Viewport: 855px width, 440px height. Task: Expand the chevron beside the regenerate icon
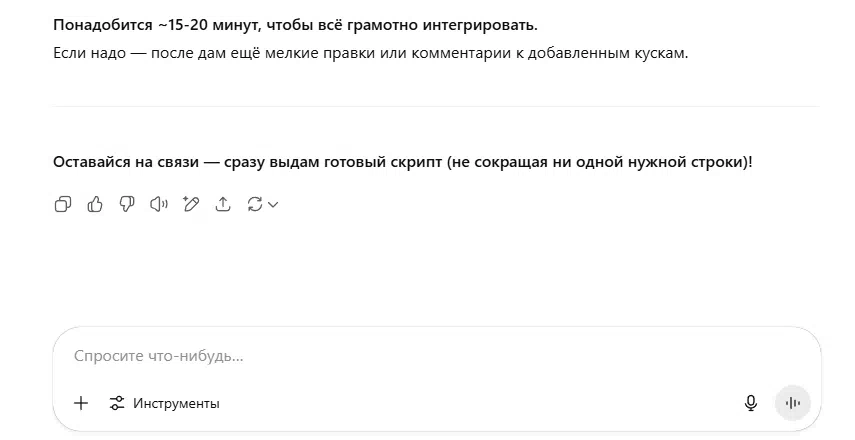(273, 204)
